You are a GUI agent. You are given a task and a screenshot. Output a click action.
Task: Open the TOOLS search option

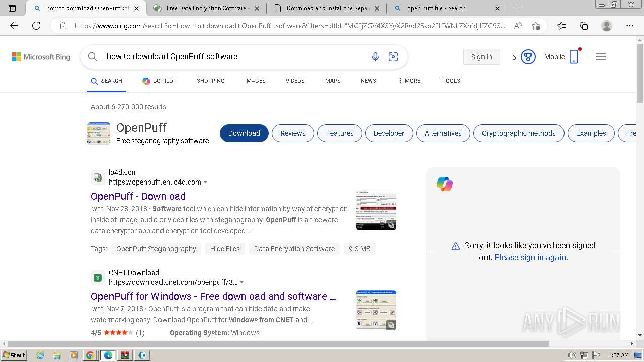coord(451,81)
